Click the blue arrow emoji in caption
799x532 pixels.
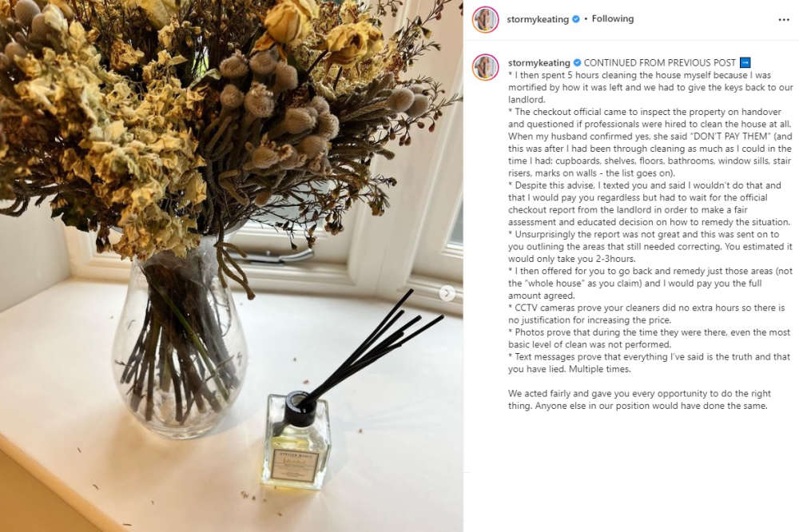point(745,62)
